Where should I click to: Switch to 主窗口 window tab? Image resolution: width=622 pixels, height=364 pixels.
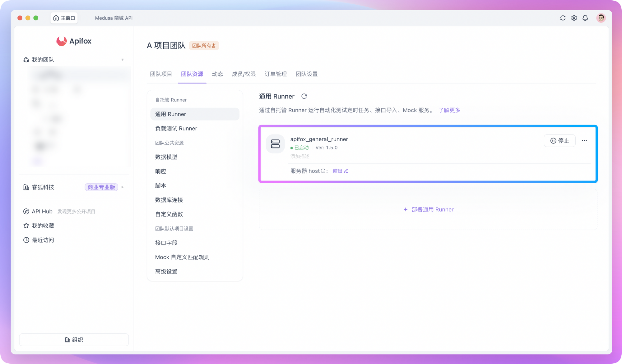pos(64,18)
